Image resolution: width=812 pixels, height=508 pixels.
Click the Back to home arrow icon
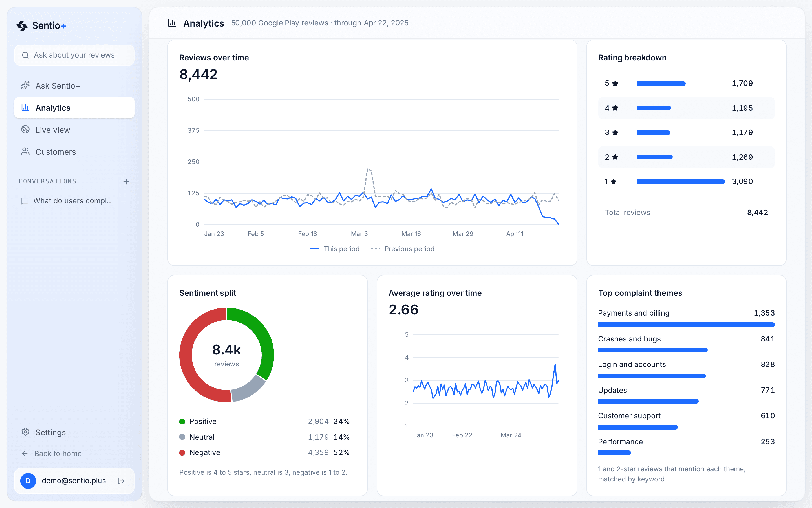point(25,453)
